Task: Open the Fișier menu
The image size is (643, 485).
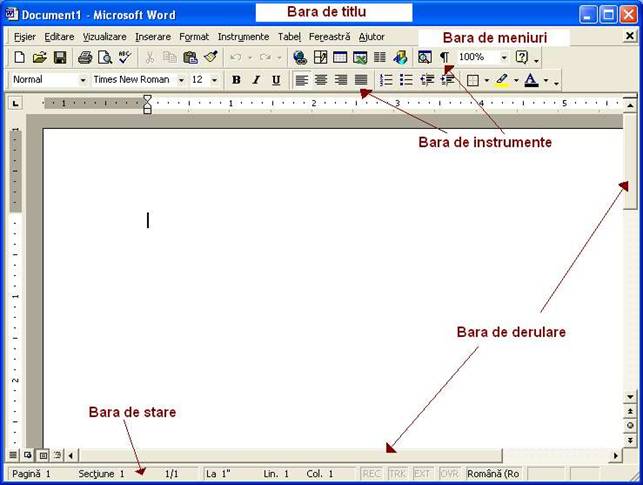Action: (25, 37)
